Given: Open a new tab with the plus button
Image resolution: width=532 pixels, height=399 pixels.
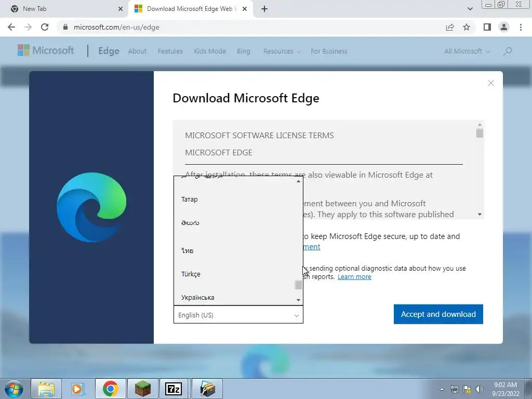Looking at the screenshot, I should click(x=264, y=9).
